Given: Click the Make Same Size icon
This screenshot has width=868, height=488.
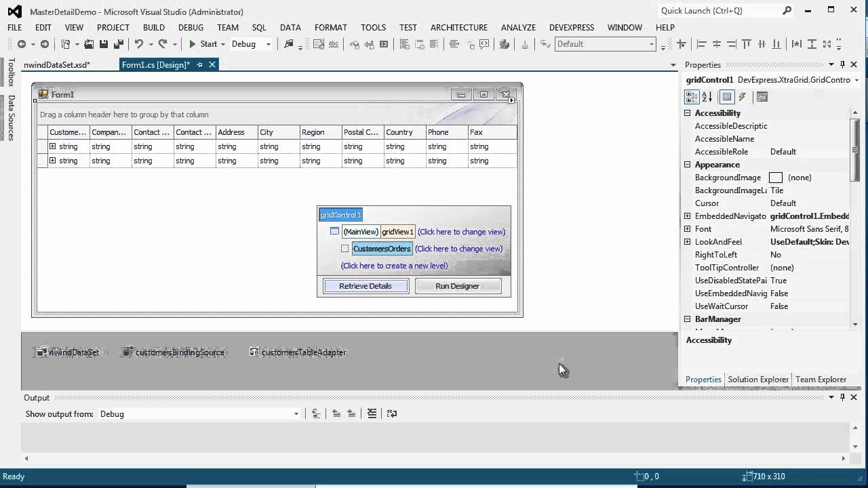Looking at the screenshot, I should (826, 44).
